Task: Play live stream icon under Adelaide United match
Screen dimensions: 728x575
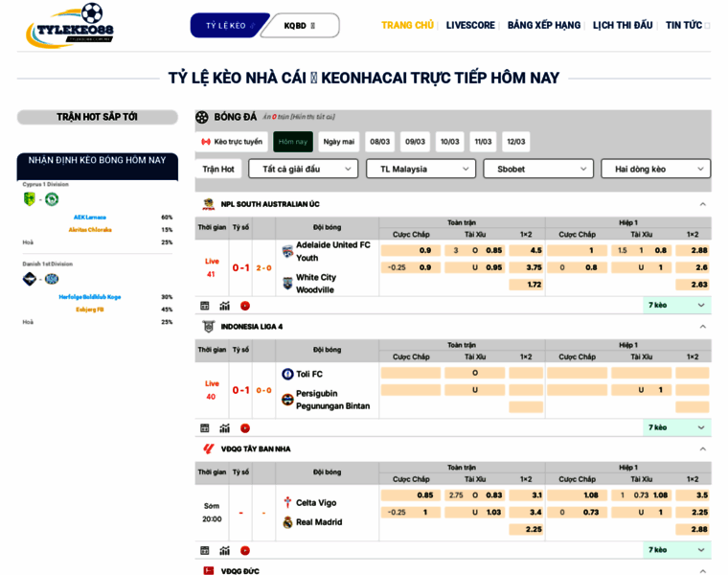Action: coord(245,306)
